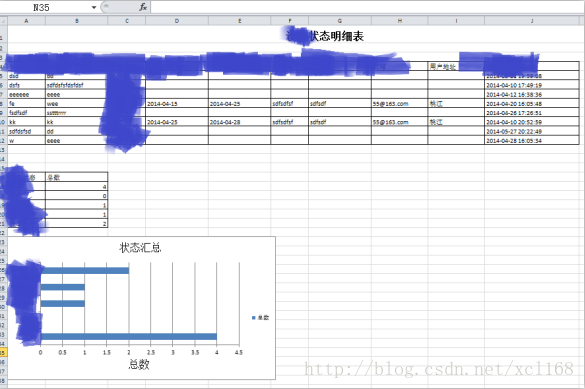The image size is (585, 389).
Task: Select summary cell with value 2
Action: click(x=76, y=223)
